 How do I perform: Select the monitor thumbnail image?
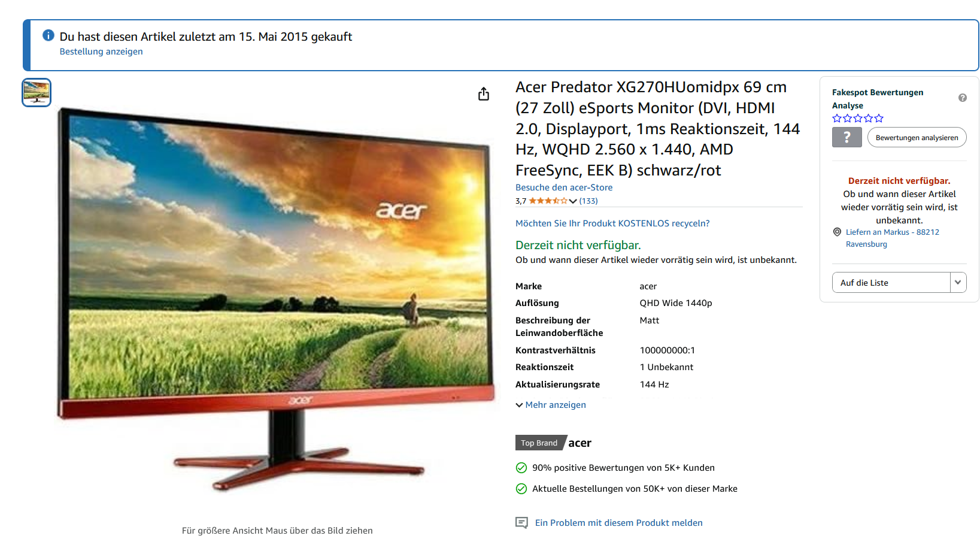37,93
